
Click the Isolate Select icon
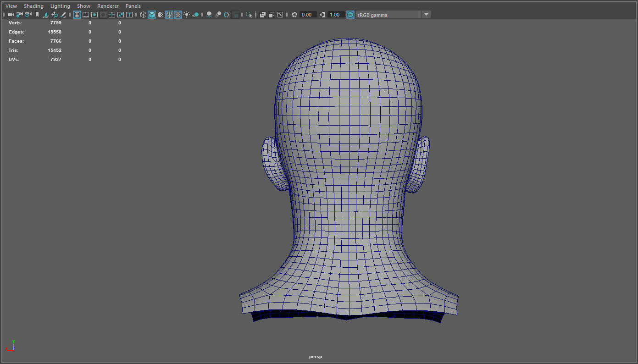click(249, 15)
